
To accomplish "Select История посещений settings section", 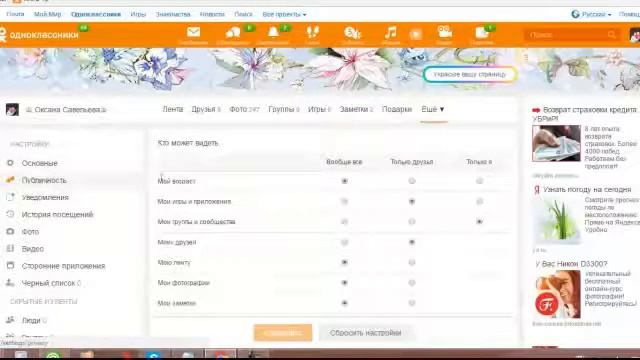I will [x=58, y=214].
